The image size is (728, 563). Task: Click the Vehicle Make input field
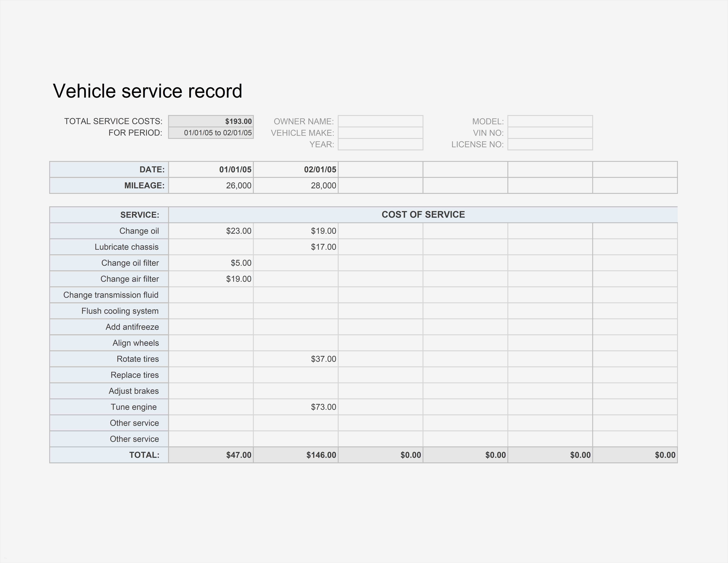(380, 133)
